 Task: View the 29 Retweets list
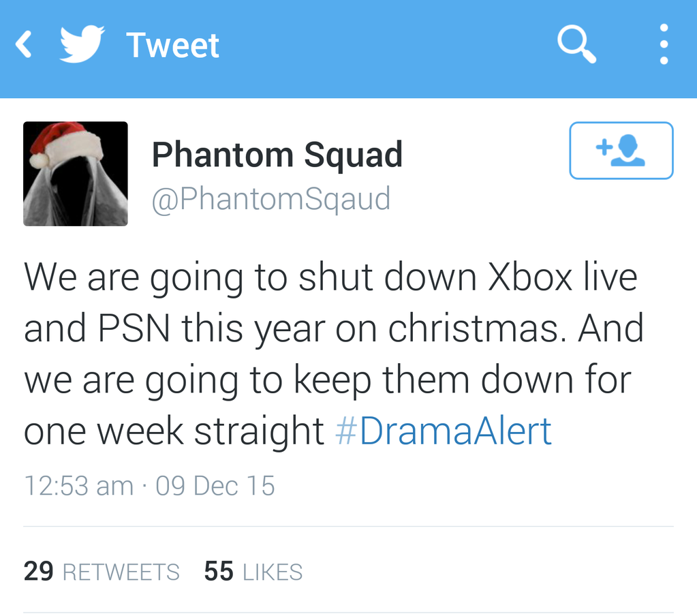[102, 571]
